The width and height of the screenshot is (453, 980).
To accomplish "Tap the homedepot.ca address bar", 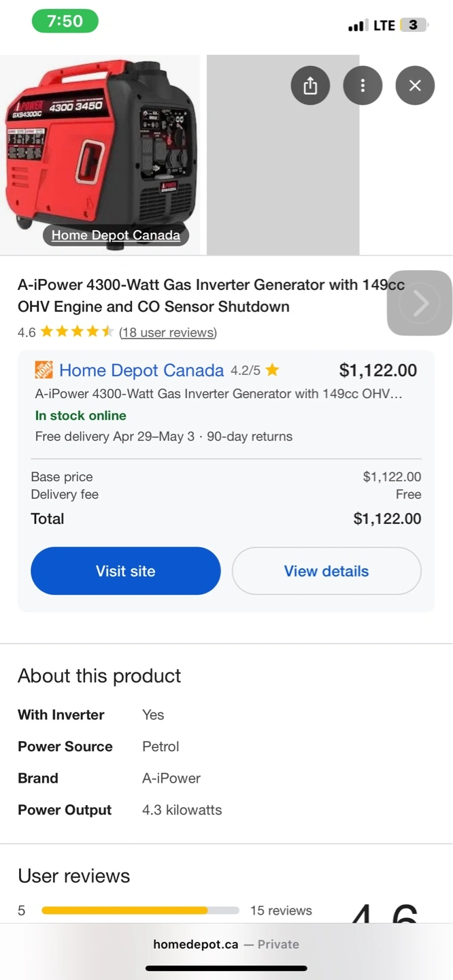I will tap(226, 944).
